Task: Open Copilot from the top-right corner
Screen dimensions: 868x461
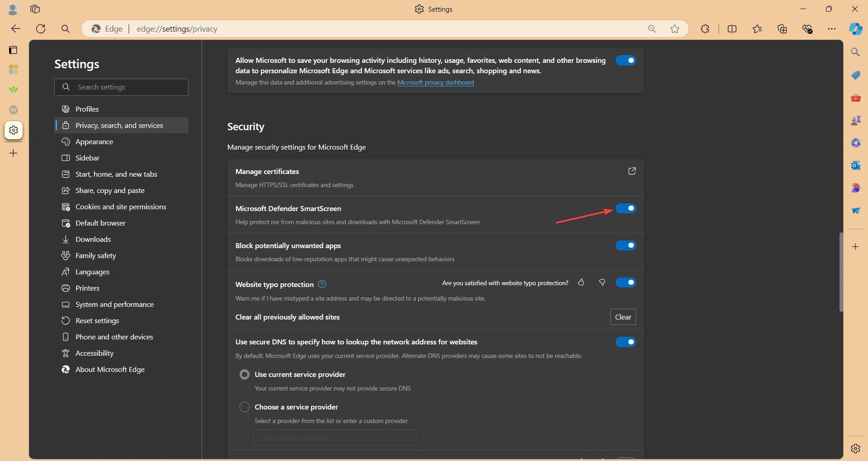Action: tap(855, 28)
